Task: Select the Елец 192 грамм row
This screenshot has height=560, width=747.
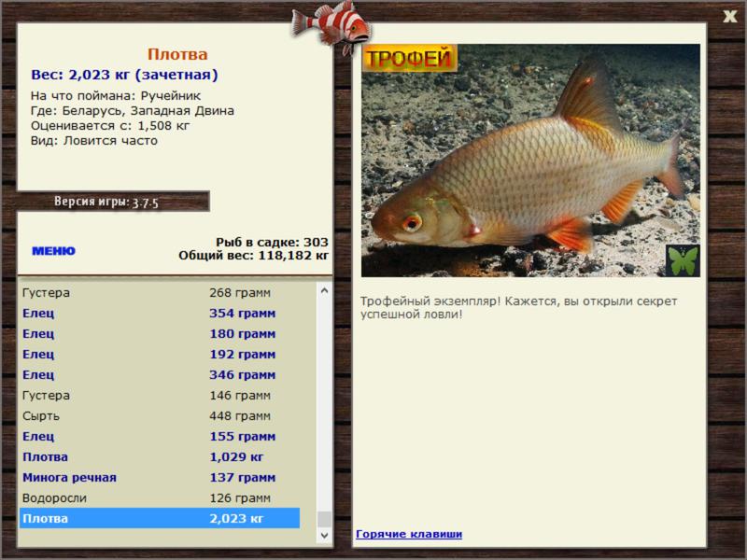Action: pyautogui.click(x=160, y=354)
